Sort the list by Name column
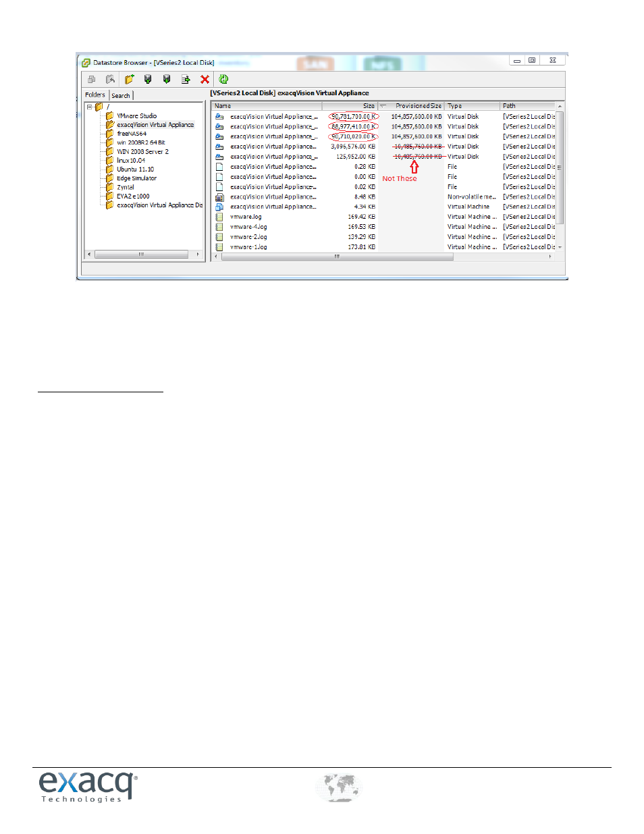Screen dimensions: 644x834 [x=267, y=106]
